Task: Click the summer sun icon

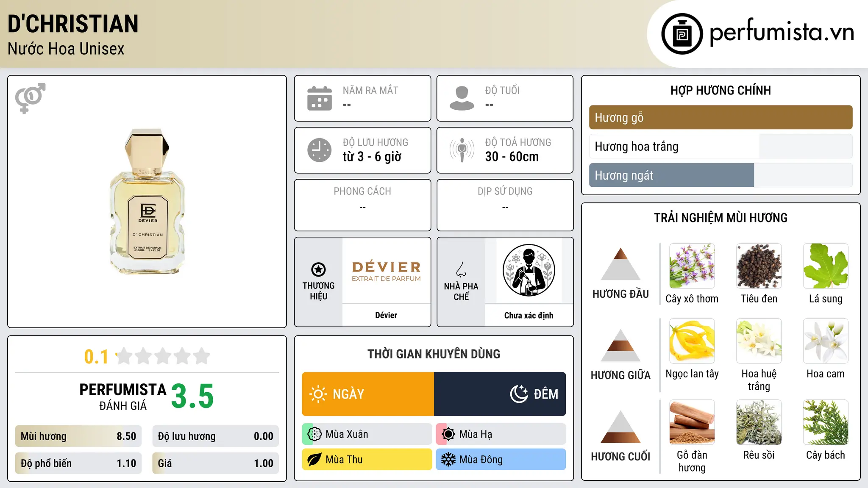Action: click(x=448, y=434)
